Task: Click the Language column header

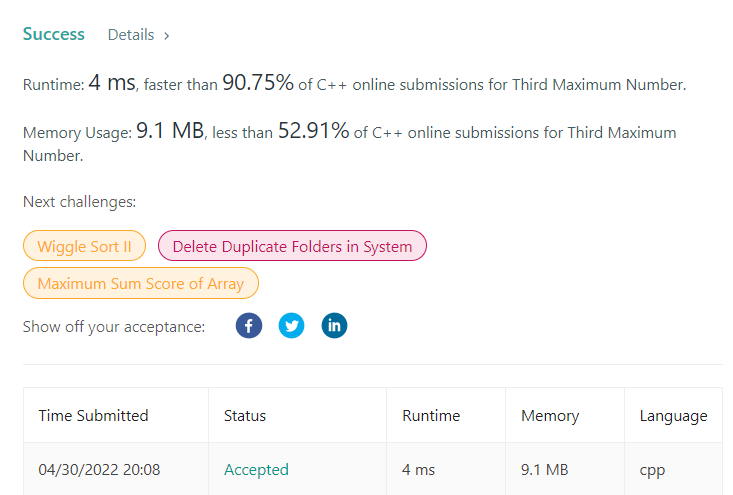Action: pyautogui.click(x=674, y=415)
